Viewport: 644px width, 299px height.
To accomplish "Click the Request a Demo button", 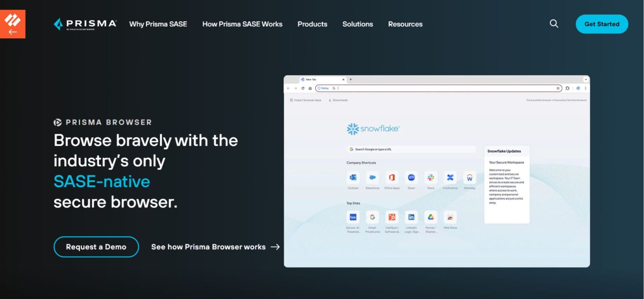I will 96,247.
